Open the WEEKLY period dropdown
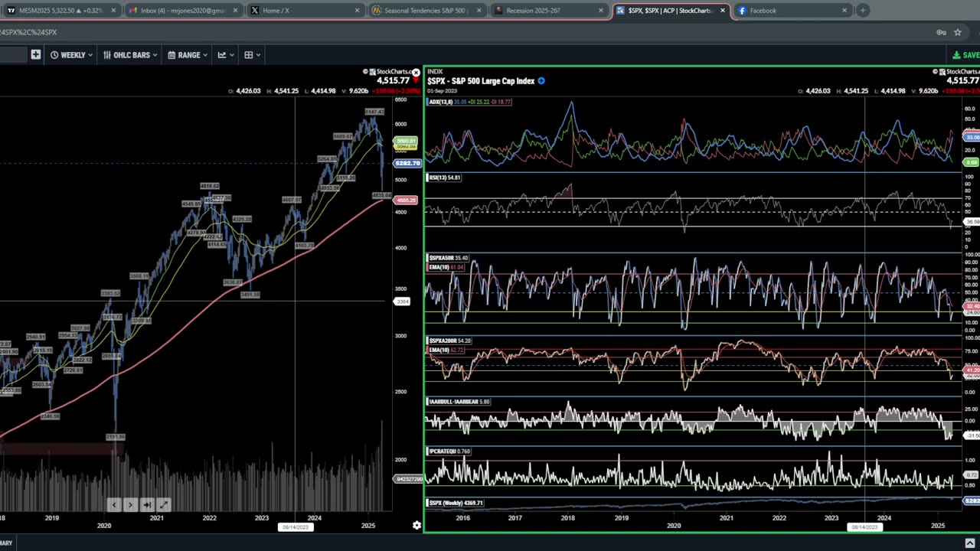Image resolution: width=980 pixels, height=551 pixels. point(71,55)
